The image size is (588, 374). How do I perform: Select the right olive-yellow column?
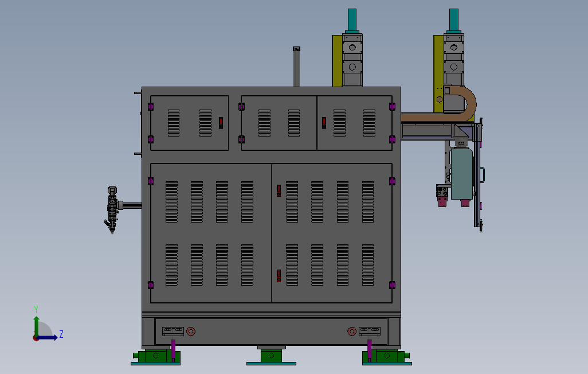click(x=439, y=73)
